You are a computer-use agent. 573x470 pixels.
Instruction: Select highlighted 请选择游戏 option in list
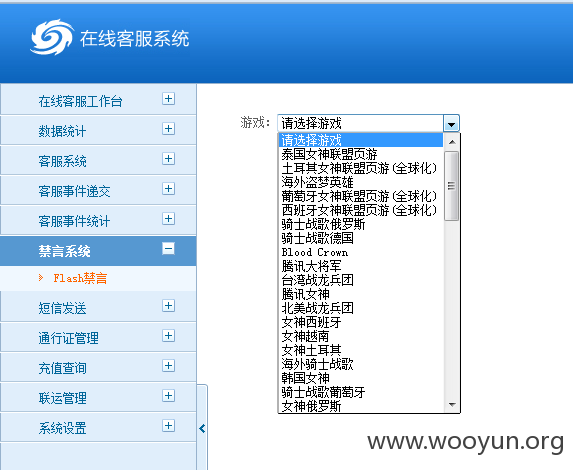click(x=361, y=140)
